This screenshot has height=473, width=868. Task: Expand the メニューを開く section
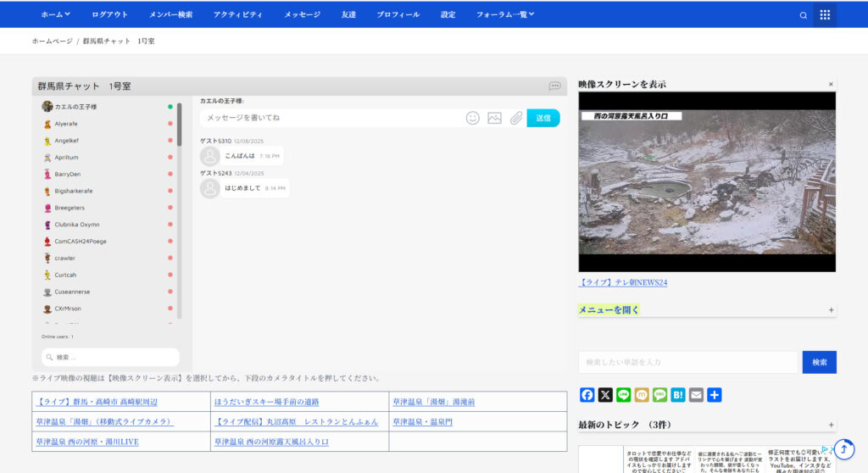pyautogui.click(x=831, y=310)
